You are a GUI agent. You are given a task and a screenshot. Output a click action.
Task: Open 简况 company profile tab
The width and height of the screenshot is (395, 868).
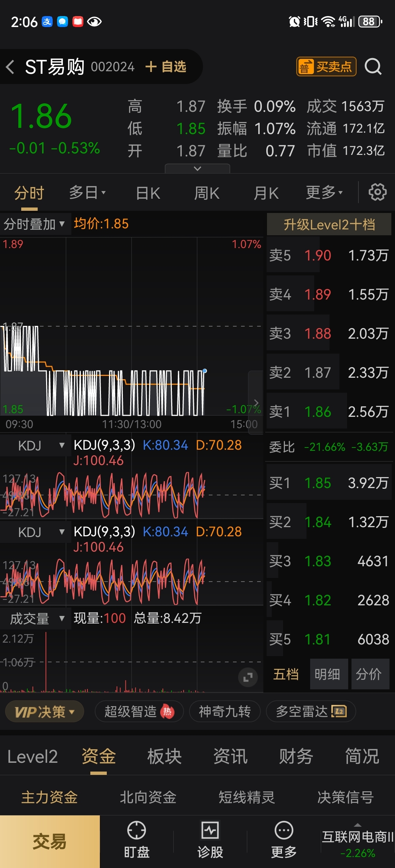pos(362,757)
